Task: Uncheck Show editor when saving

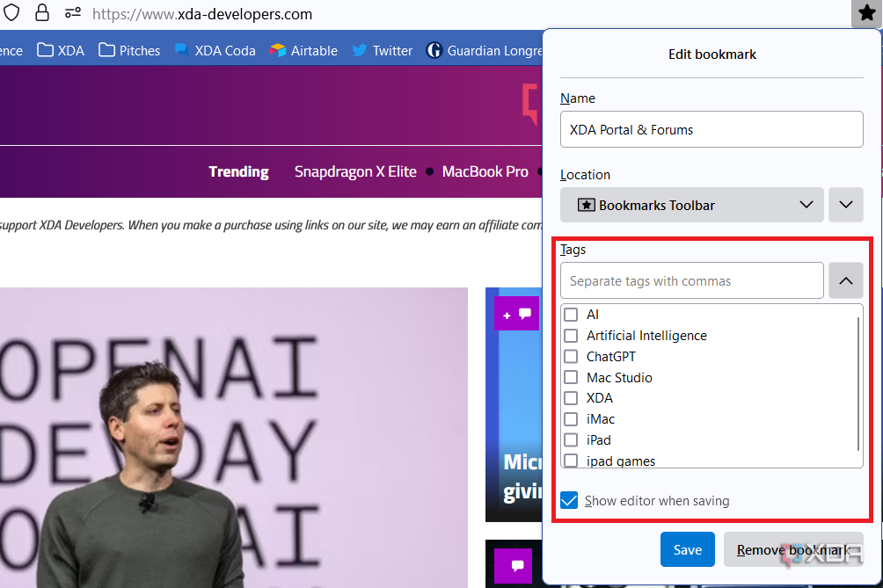Action: [x=569, y=500]
